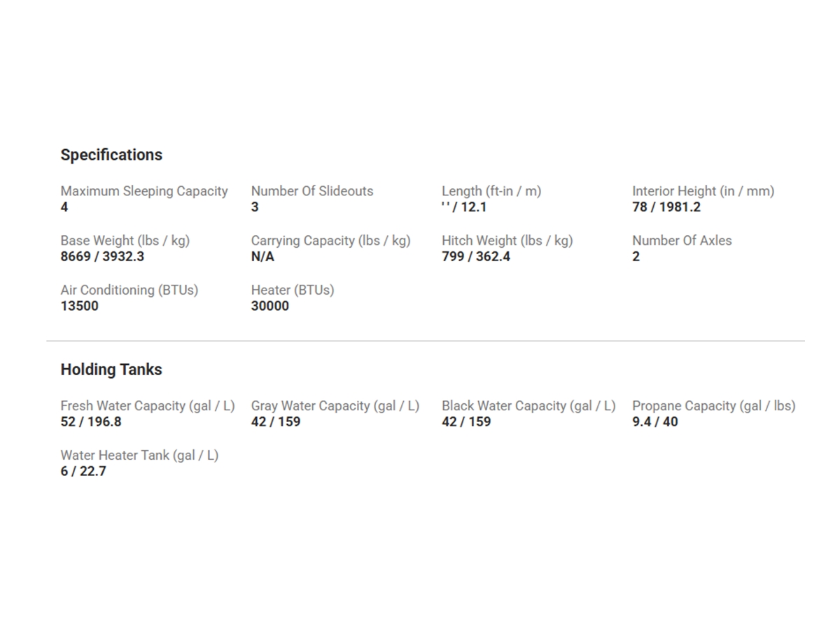Select the Black Water Capacity label
Viewport: 840px width, 630px height.
(528, 406)
